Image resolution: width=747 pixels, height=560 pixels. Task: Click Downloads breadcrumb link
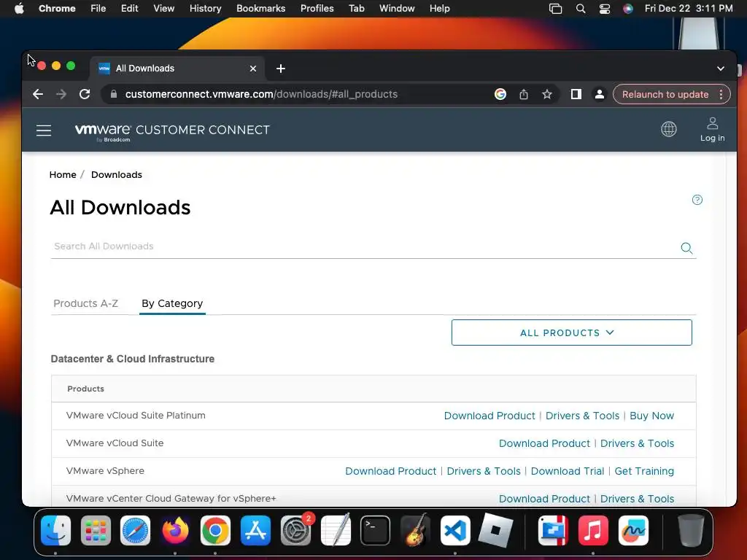pyautogui.click(x=116, y=175)
